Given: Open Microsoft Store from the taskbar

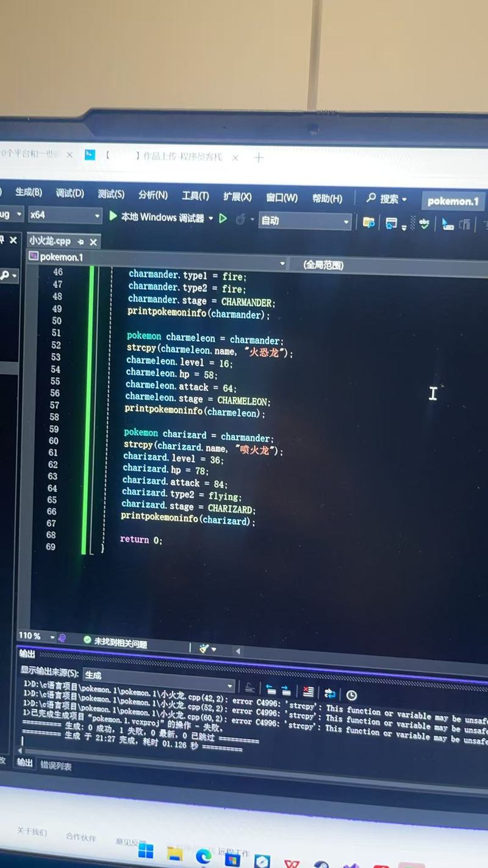Looking at the screenshot, I should (x=232, y=859).
